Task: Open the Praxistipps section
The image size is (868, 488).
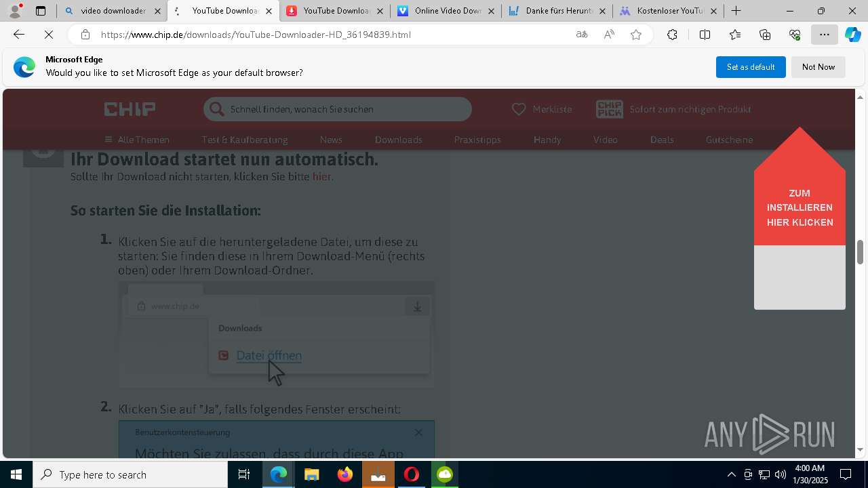Action: coord(477,140)
